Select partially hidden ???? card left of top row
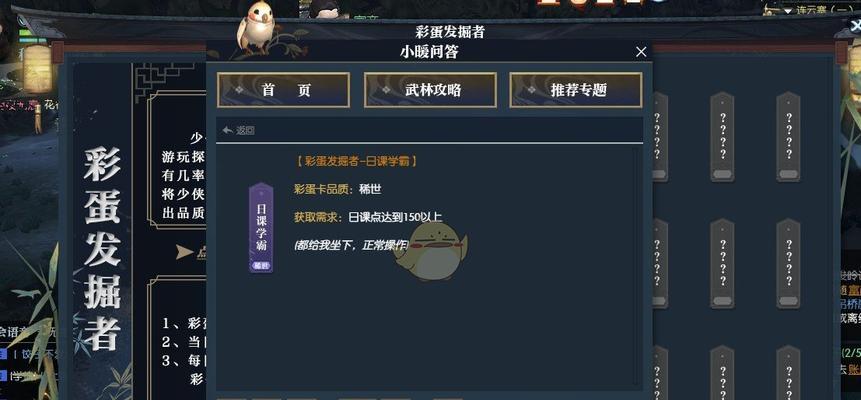861x400 pixels. pos(659,137)
